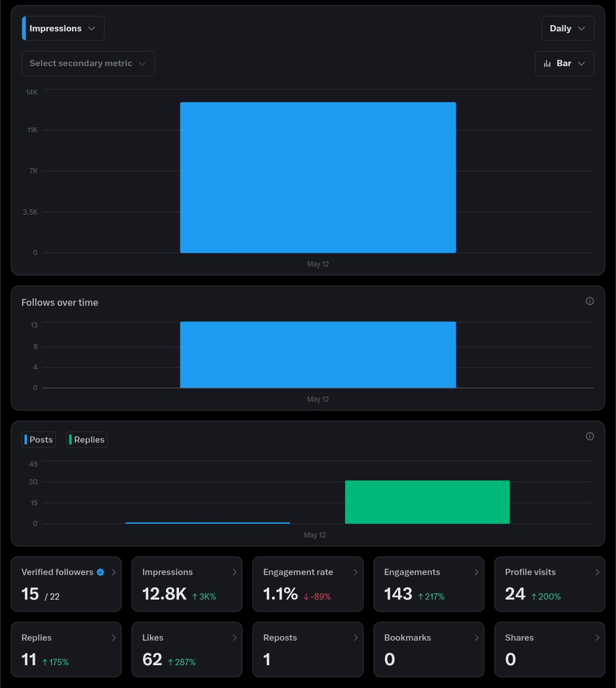Toggle the Replies series legend
The width and height of the screenshot is (616, 688).
point(87,440)
